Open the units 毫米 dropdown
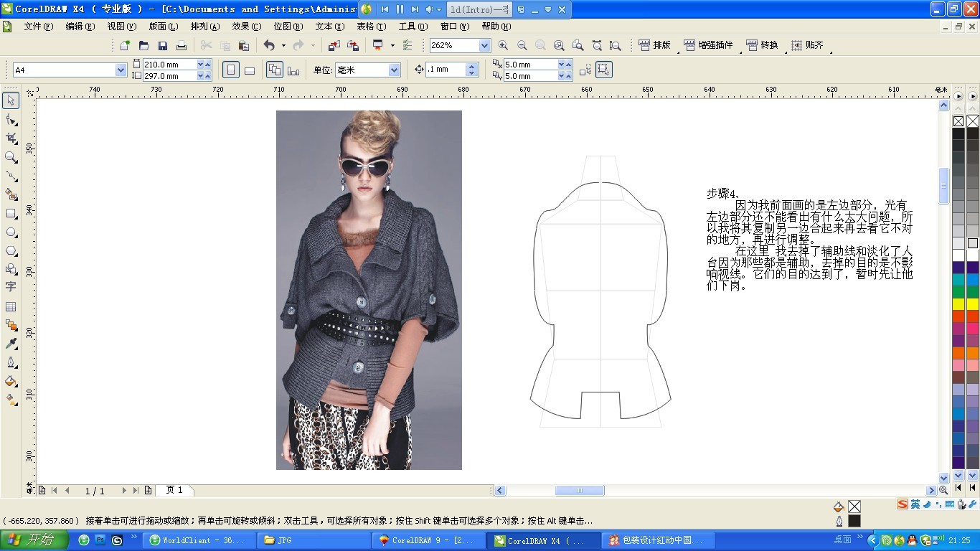The height and width of the screenshot is (551, 980). click(x=394, y=70)
